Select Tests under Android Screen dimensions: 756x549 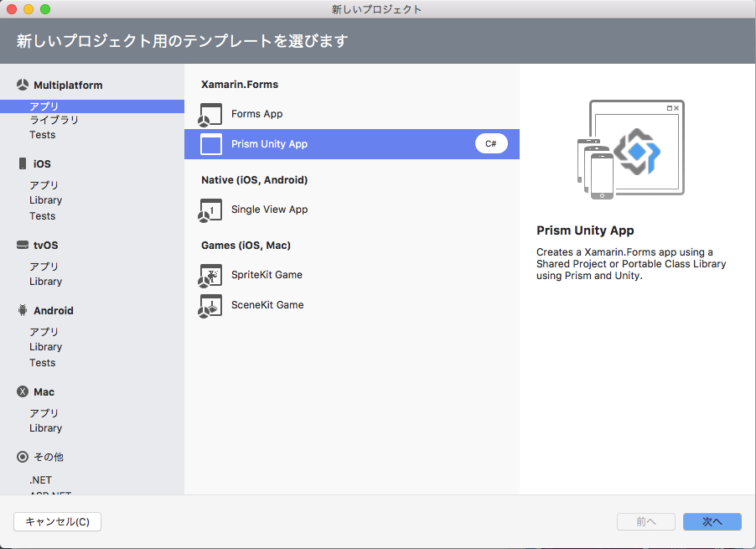(x=43, y=362)
